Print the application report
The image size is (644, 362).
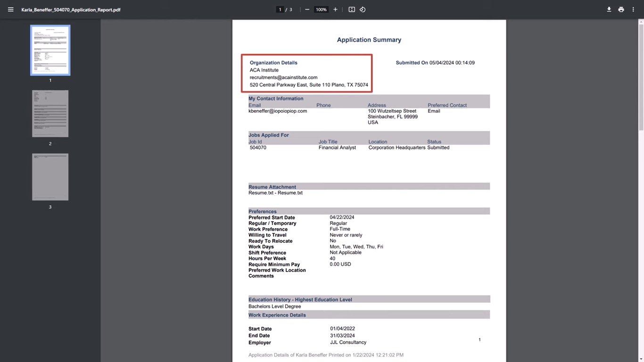pos(621,9)
